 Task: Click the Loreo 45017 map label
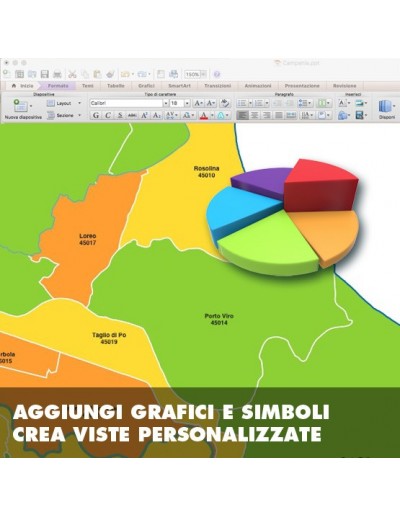click(x=88, y=239)
